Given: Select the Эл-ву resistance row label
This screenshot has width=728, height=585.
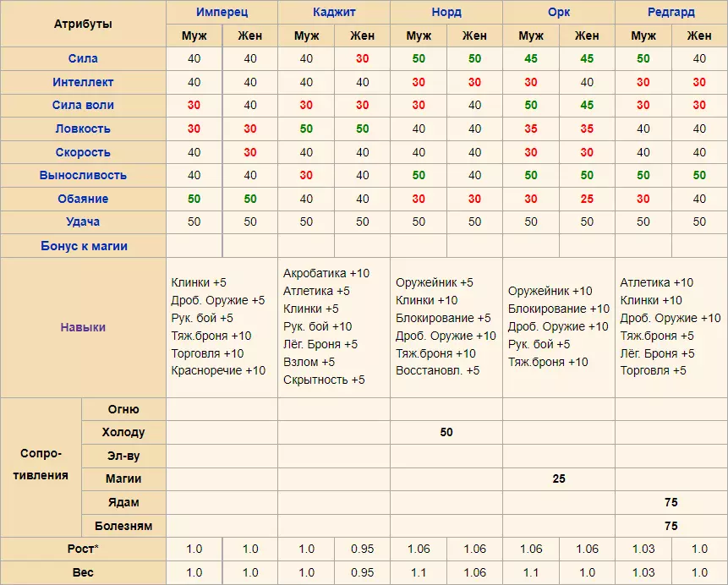Looking at the screenshot, I should click(x=123, y=456).
